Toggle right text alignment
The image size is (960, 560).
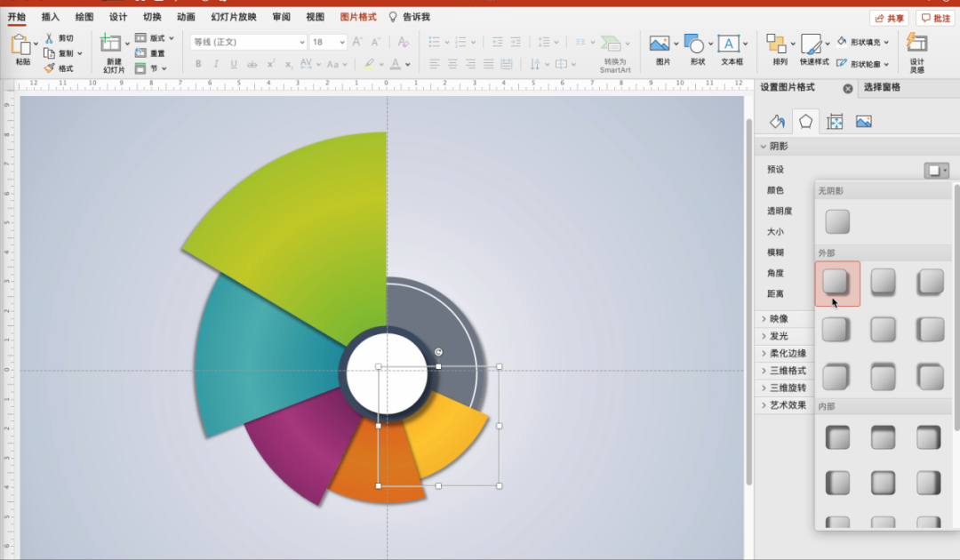pos(470,64)
